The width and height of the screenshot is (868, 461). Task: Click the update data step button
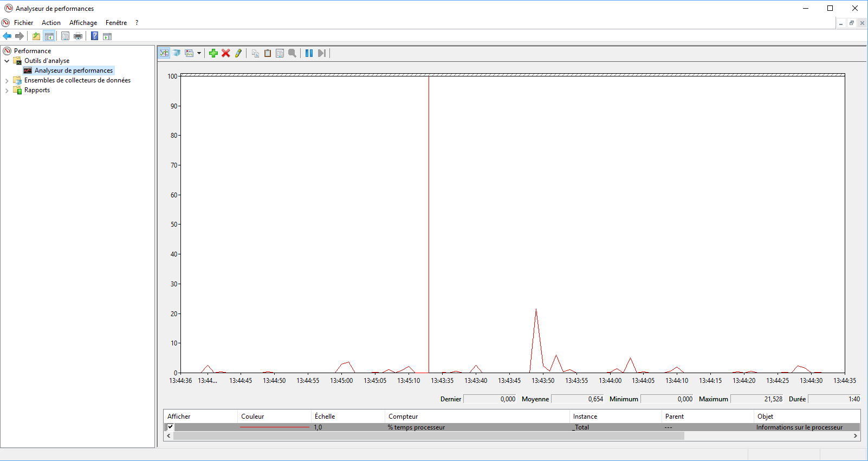point(322,53)
